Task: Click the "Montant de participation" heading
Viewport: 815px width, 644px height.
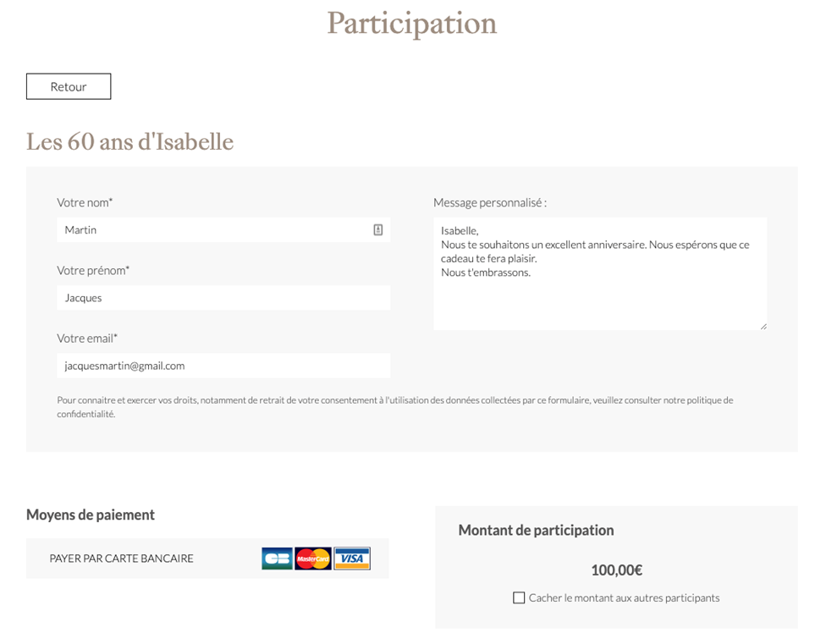Action: [536, 531]
